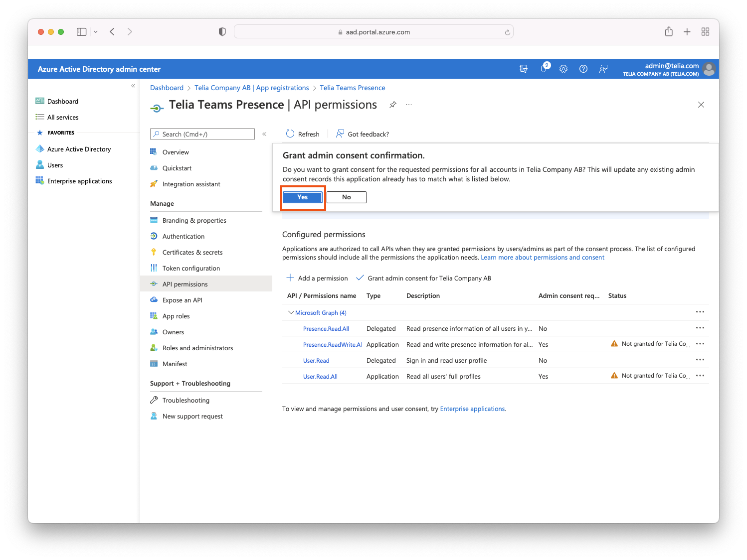The image size is (747, 560).
Task: Open the help question mark icon
Action: 583,69
